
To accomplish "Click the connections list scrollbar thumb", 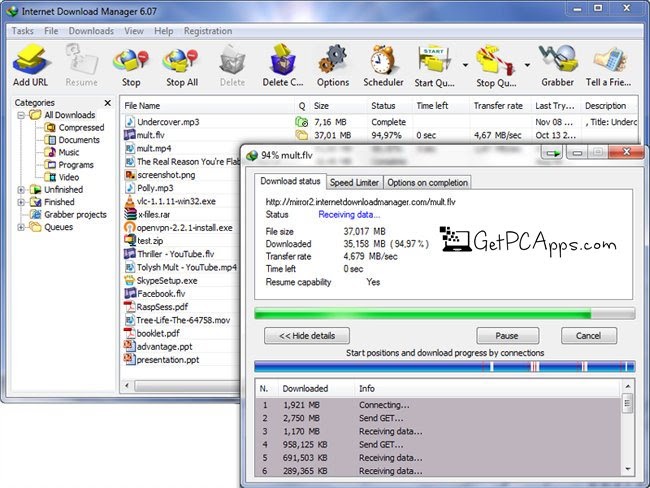I will pos(628,403).
